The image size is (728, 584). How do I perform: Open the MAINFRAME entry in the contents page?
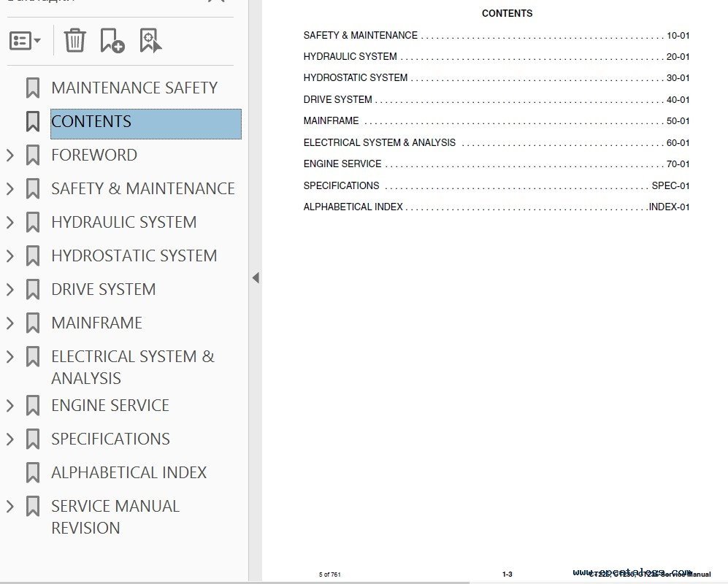click(x=331, y=121)
